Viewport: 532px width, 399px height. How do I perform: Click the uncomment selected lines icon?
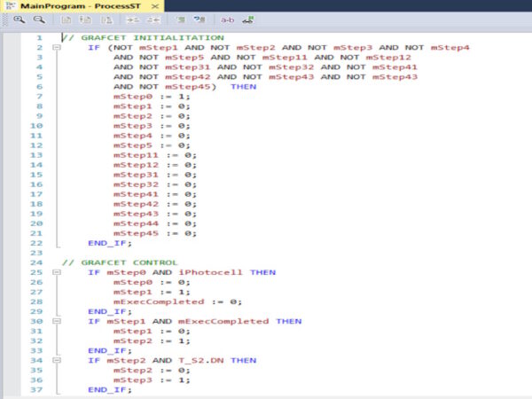(199, 20)
